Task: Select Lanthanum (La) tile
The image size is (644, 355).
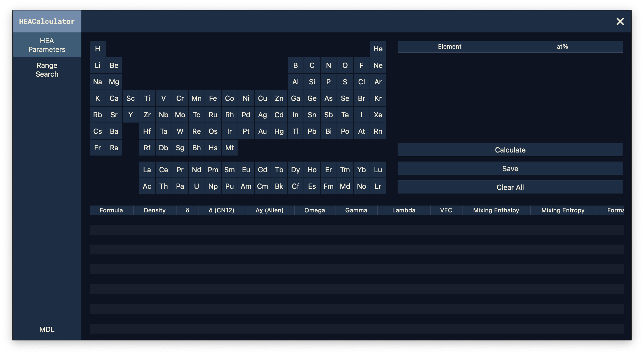Action: point(147,170)
